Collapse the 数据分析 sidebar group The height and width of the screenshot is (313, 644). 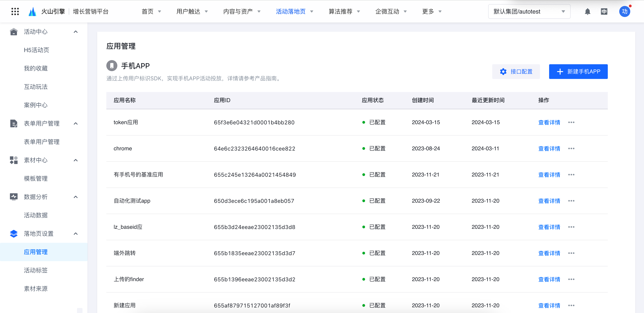click(76, 197)
